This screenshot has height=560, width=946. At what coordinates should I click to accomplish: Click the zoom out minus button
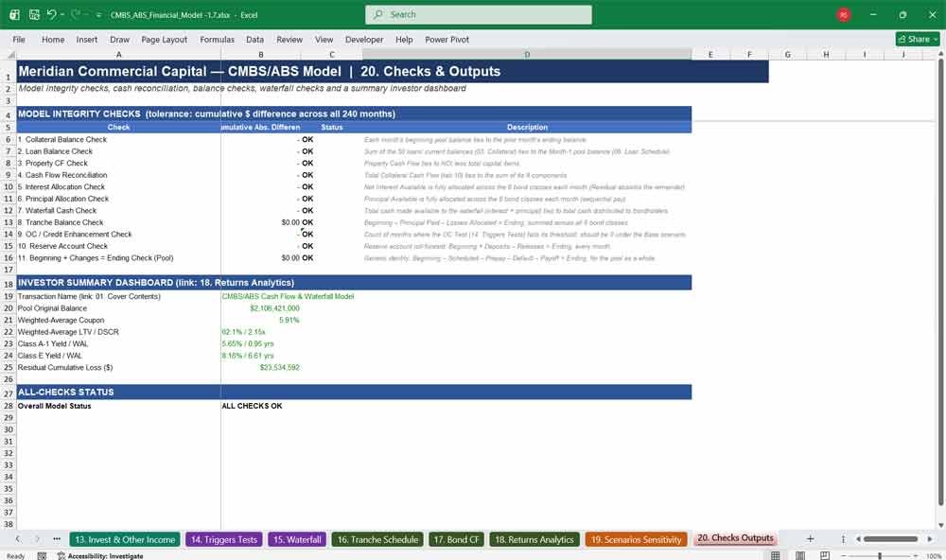[844, 556]
